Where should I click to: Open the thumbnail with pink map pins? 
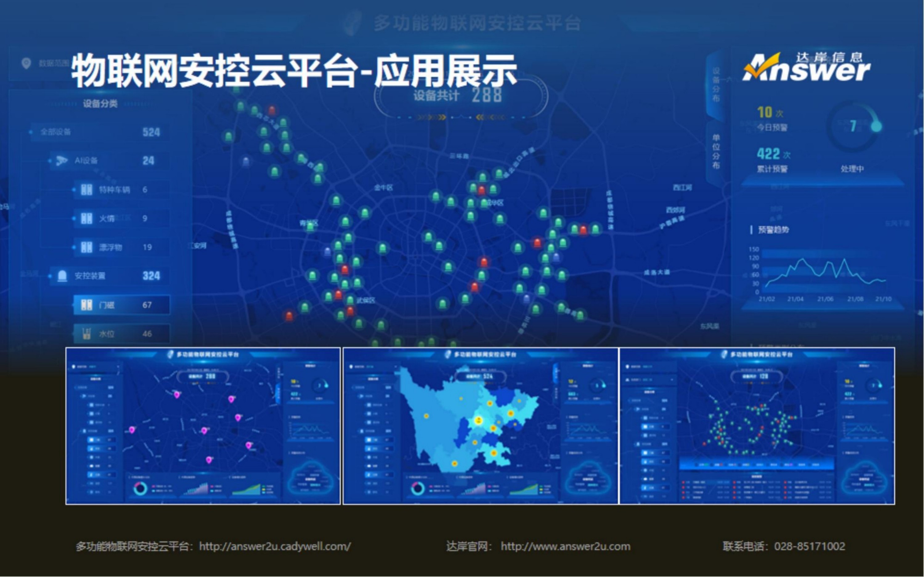coord(203,426)
